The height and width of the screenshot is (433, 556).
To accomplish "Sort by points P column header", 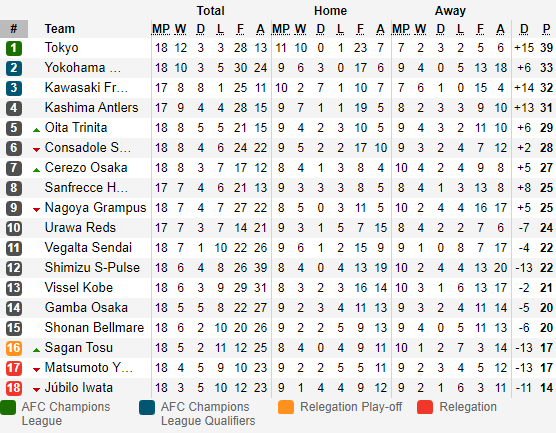I will click(546, 29).
